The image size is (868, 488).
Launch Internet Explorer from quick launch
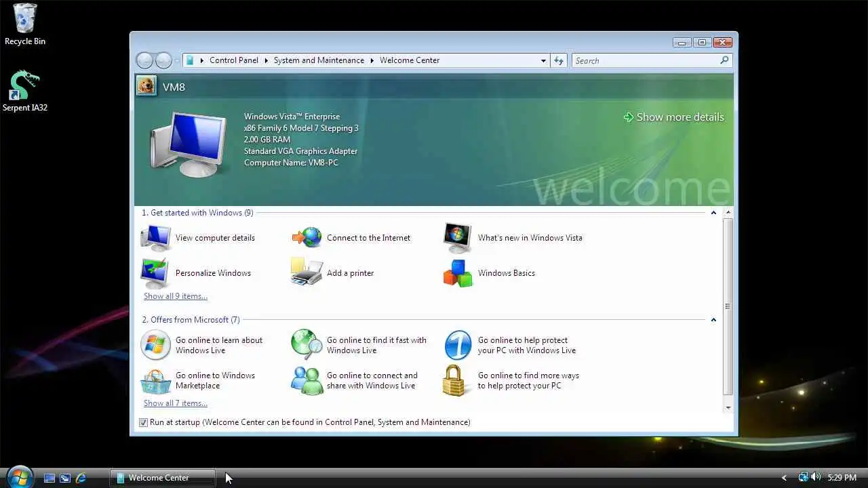point(81,478)
